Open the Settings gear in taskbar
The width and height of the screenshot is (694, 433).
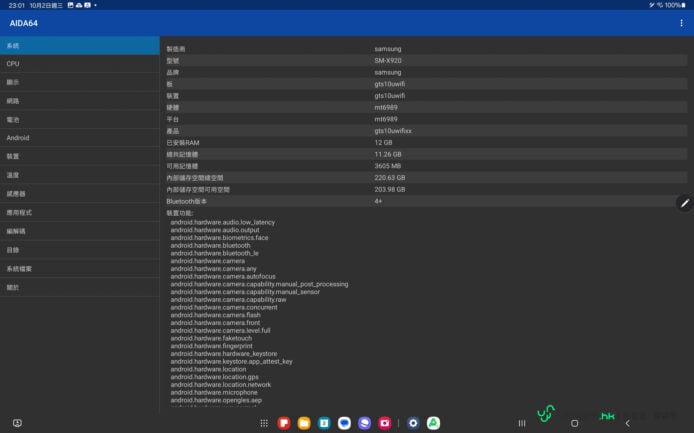413,423
